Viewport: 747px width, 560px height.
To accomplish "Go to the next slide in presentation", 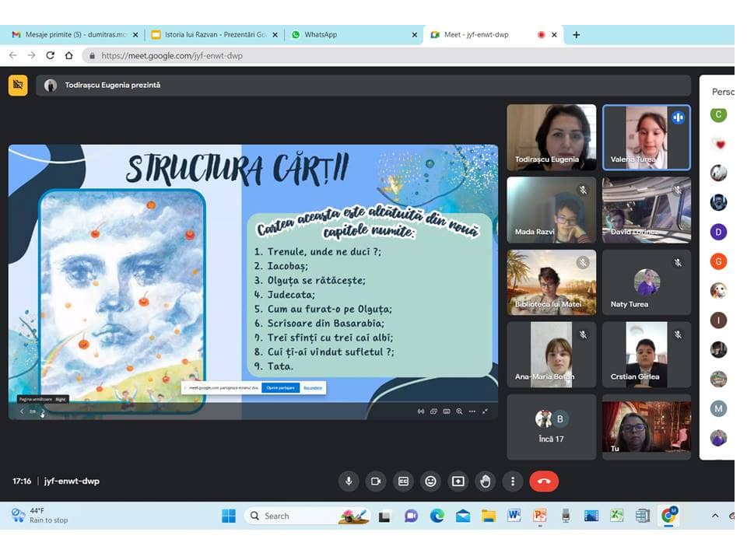I will pos(42,411).
